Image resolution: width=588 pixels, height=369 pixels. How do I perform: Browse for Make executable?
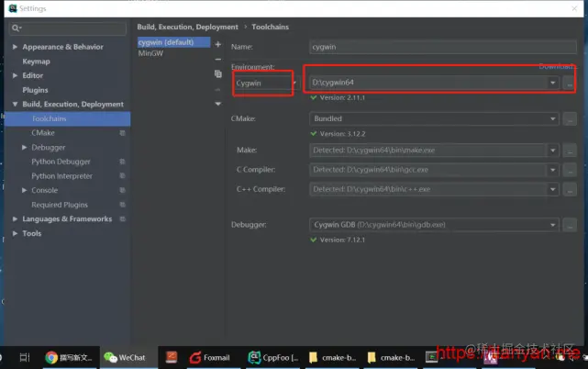(x=570, y=151)
